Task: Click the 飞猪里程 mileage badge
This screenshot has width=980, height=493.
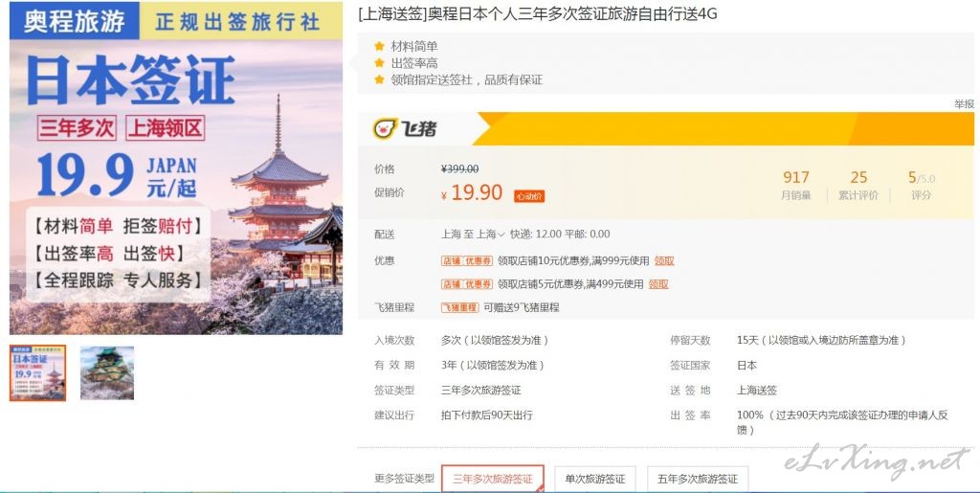Action: [459, 307]
